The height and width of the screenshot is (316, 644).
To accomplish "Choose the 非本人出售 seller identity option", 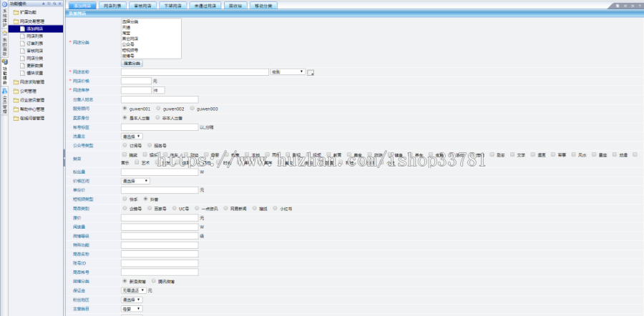I will 158,118.
